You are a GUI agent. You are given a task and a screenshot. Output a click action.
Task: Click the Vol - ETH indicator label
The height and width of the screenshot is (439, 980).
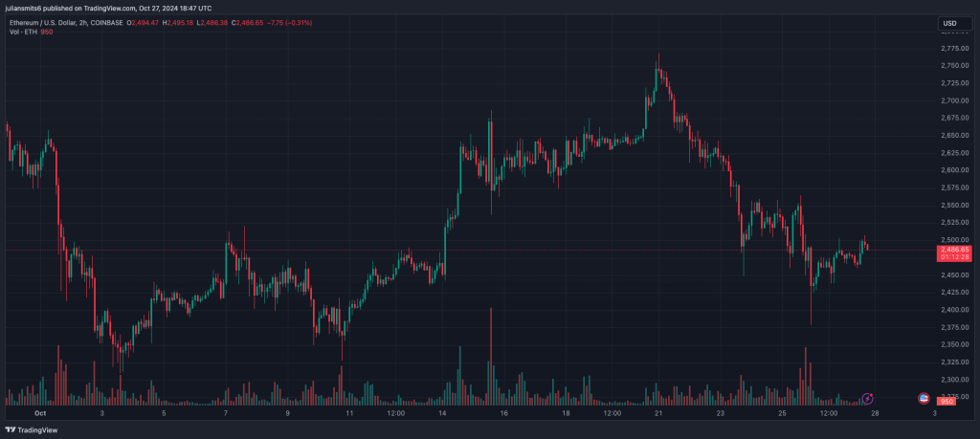coord(21,31)
